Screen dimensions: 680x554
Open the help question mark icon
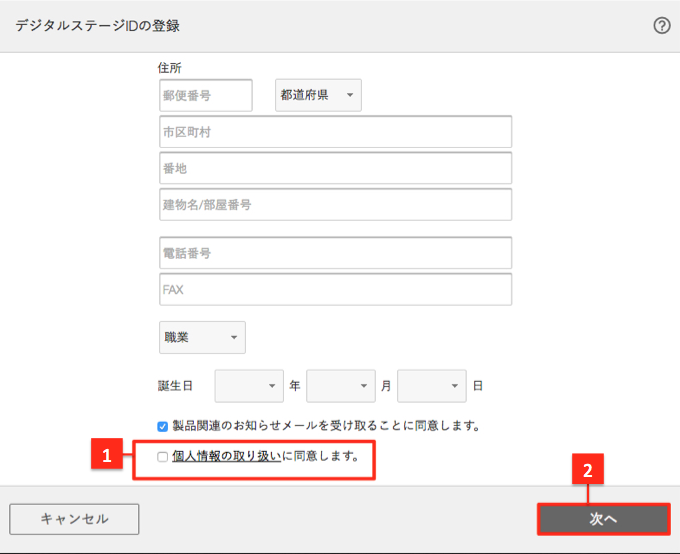click(661, 26)
